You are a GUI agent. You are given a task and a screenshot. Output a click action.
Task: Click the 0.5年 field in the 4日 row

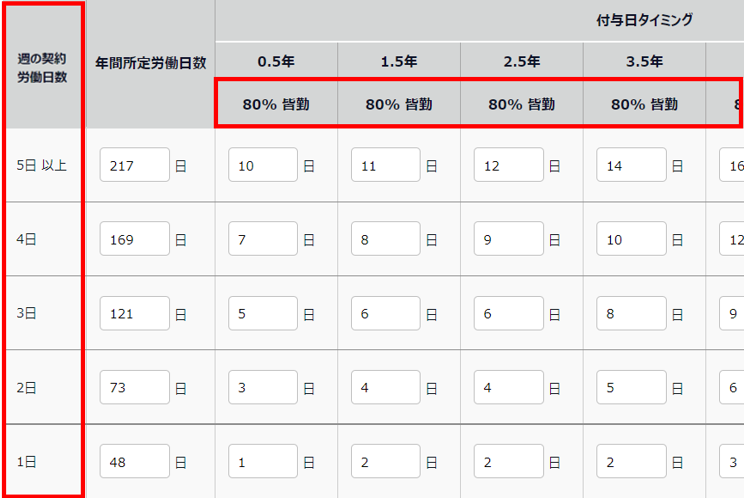[263, 239]
